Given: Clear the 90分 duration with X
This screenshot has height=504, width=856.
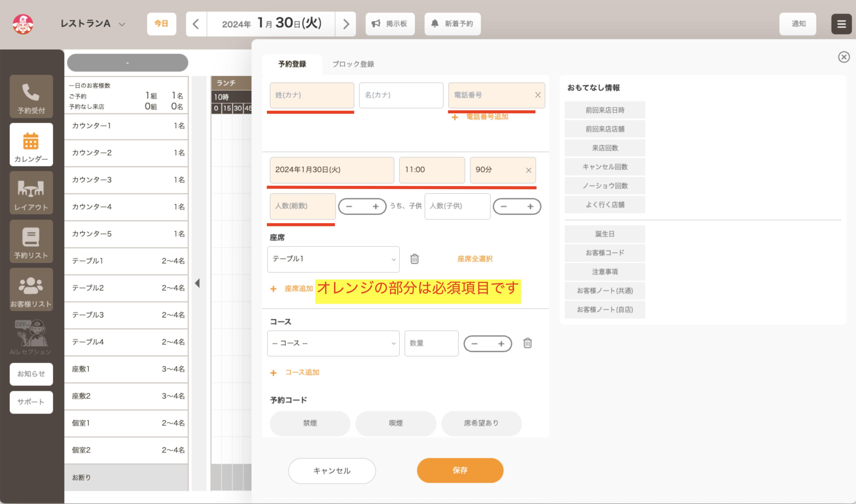Looking at the screenshot, I should [x=528, y=170].
